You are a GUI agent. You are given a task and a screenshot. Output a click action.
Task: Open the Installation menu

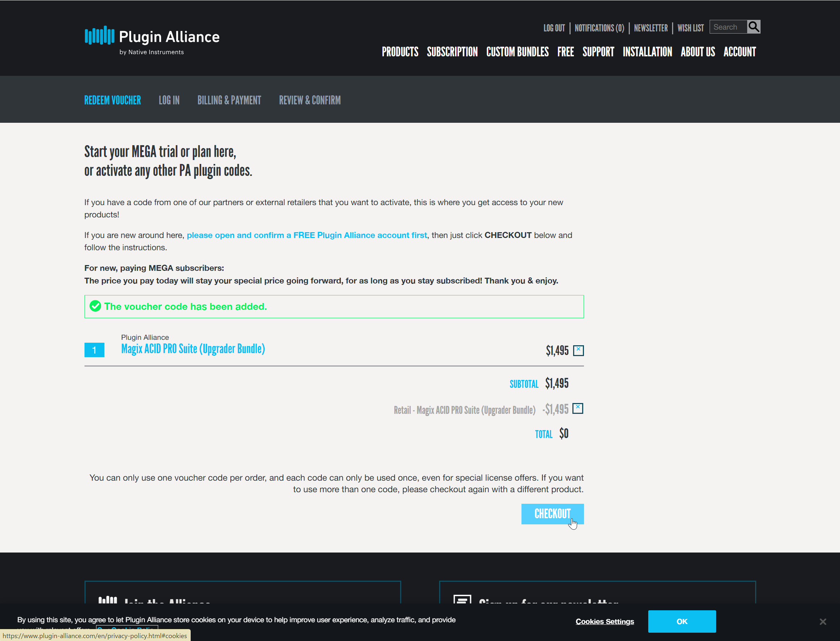pyautogui.click(x=648, y=52)
